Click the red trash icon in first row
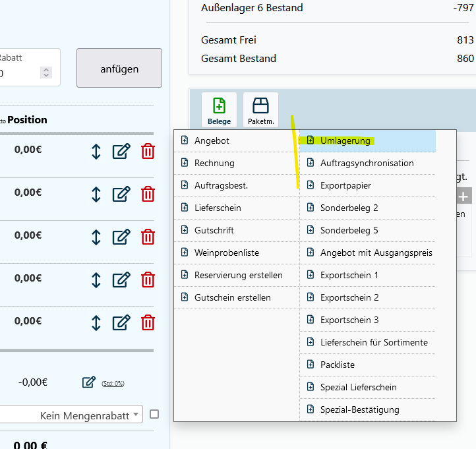The image size is (476, 449). point(148,151)
